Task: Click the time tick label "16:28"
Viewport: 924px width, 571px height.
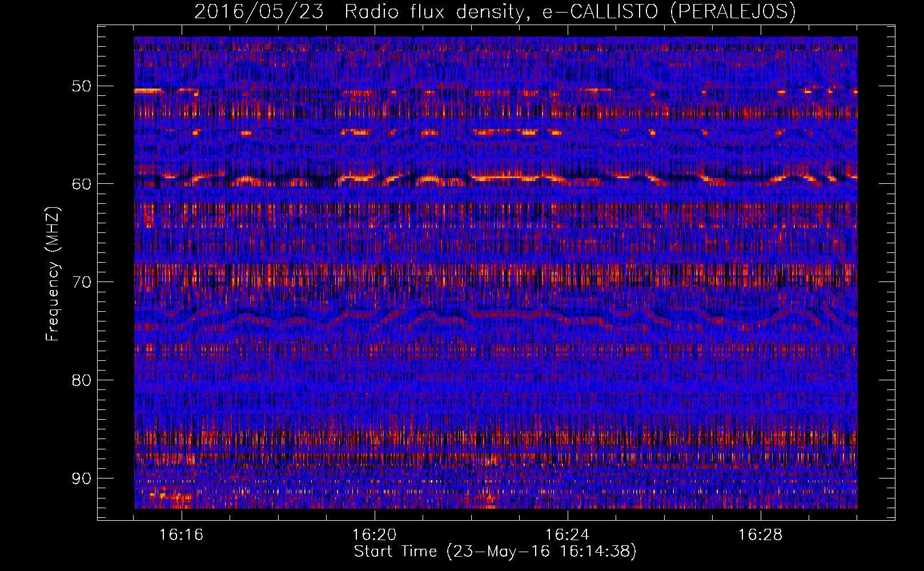Action: 761,535
